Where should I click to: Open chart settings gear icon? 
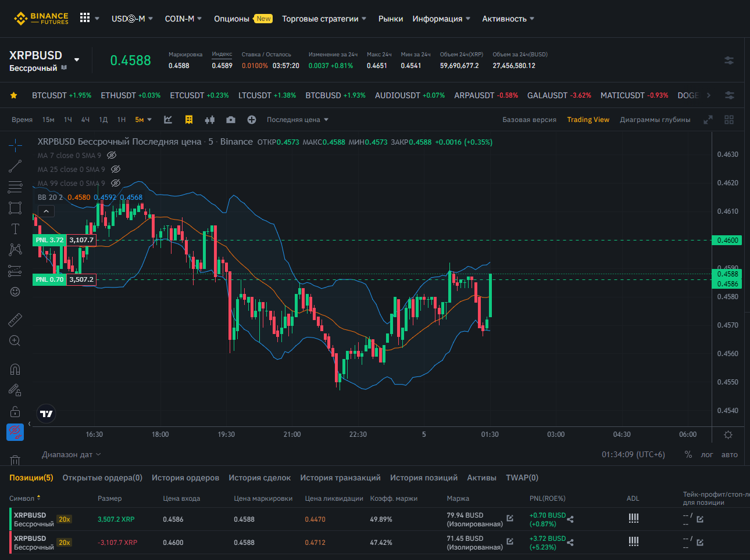728,435
